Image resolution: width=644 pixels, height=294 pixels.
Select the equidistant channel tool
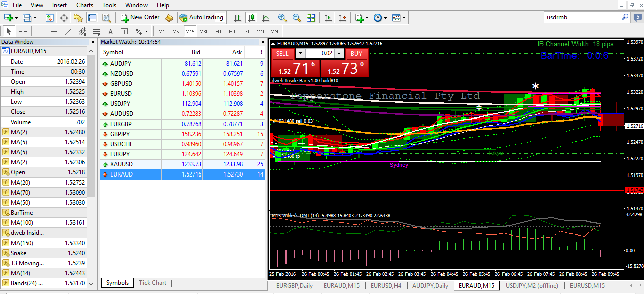click(83, 31)
